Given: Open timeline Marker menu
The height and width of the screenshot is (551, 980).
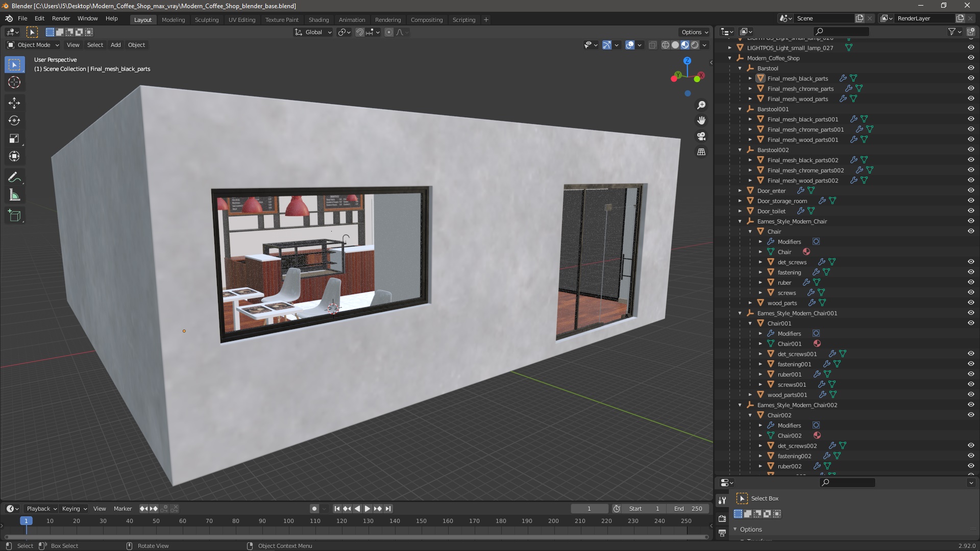Looking at the screenshot, I should (x=122, y=509).
